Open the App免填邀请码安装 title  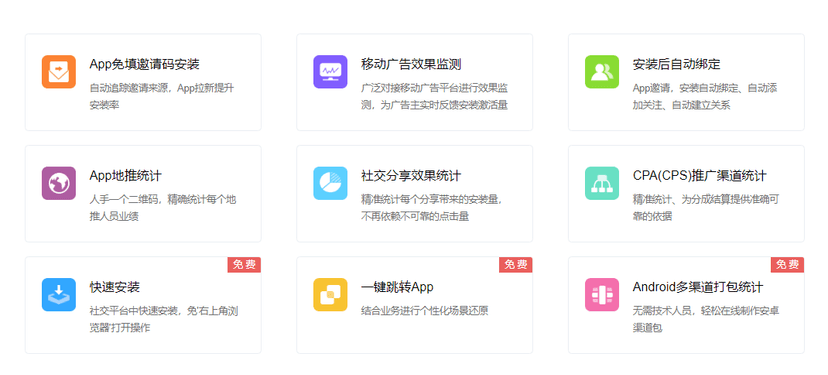(145, 64)
